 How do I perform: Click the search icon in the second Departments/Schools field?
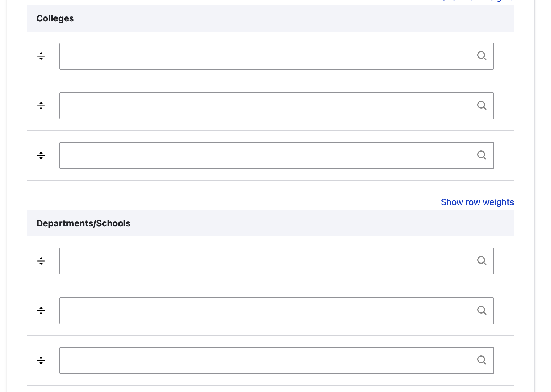coord(482,310)
